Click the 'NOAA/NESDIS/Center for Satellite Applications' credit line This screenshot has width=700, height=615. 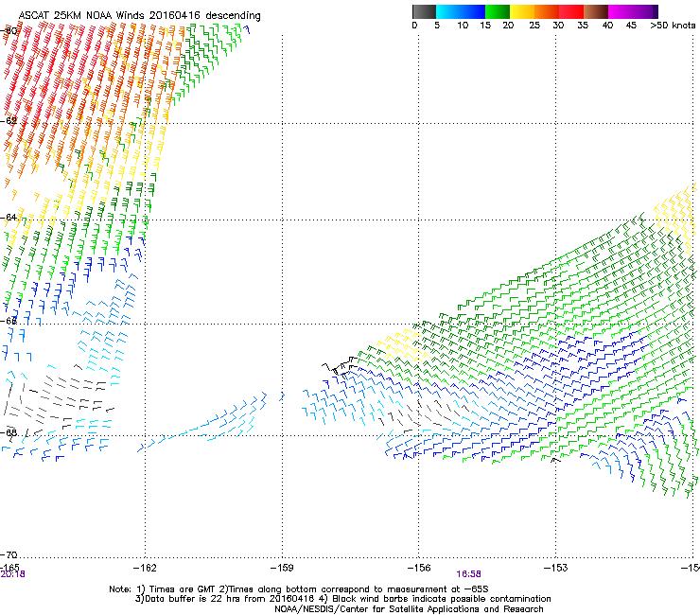pyautogui.click(x=409, y=609)
